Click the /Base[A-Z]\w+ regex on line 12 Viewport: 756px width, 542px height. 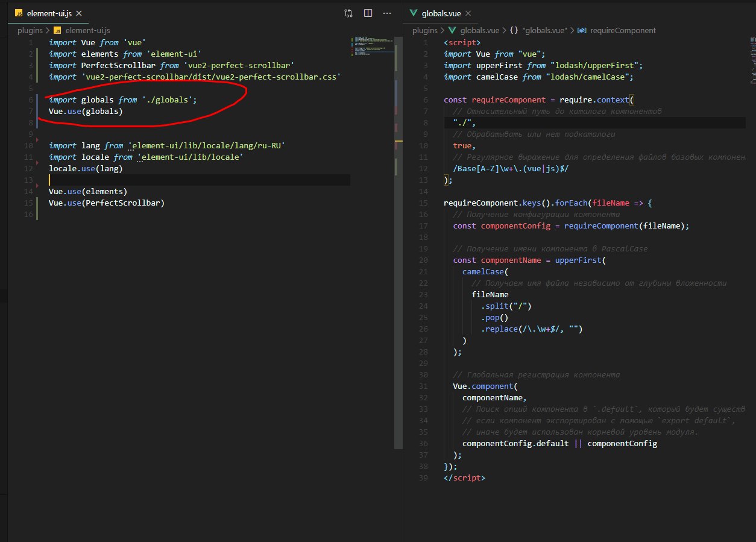point(511,168)
